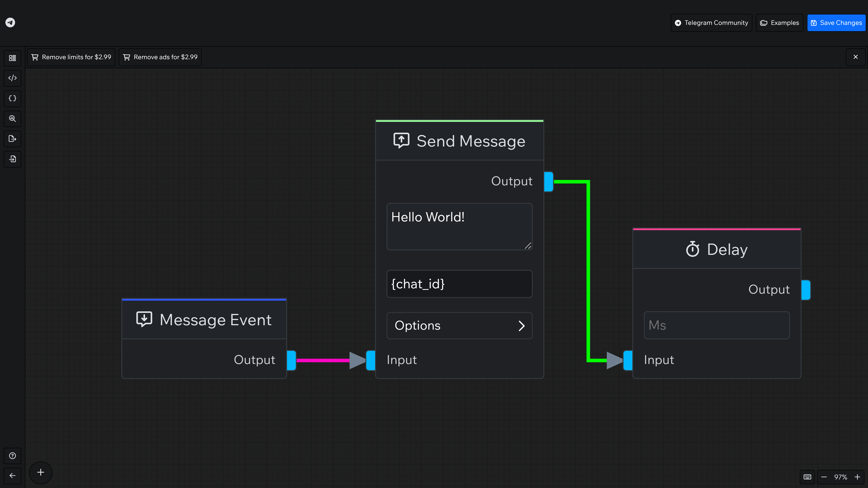Viewport: 868px width, 488px height.
Task: Click the {chat_id} input field
Action: [x=460, y=284]
